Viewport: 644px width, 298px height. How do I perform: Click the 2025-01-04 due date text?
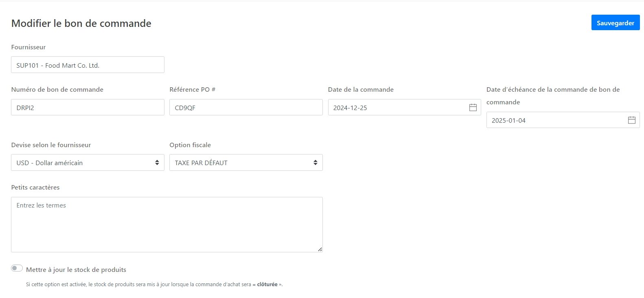coord(508,121)
